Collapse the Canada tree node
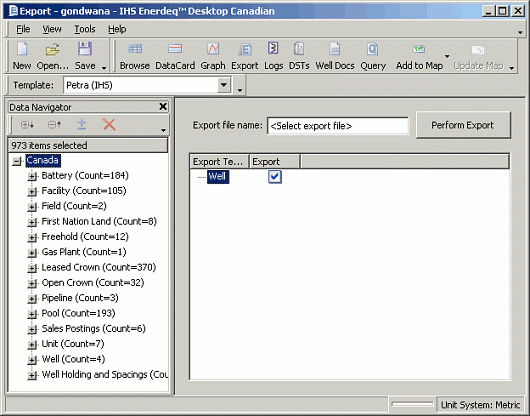Screen dimensions: 530x416 click(x=16, y=161)
